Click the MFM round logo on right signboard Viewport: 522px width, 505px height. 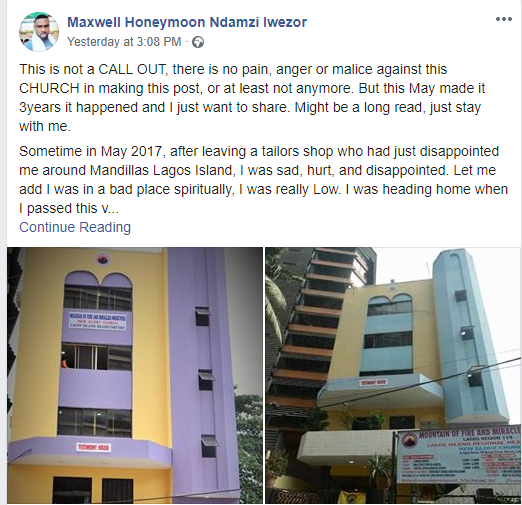[x=408, y=441]
